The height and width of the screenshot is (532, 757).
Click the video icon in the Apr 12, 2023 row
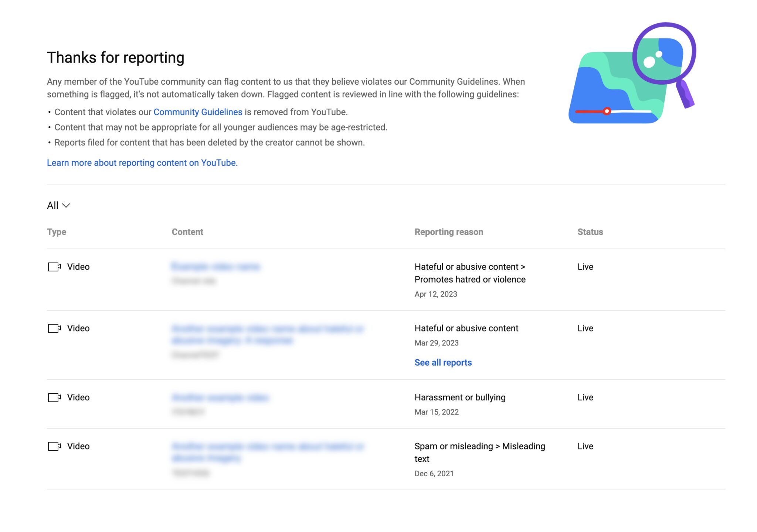54,267
